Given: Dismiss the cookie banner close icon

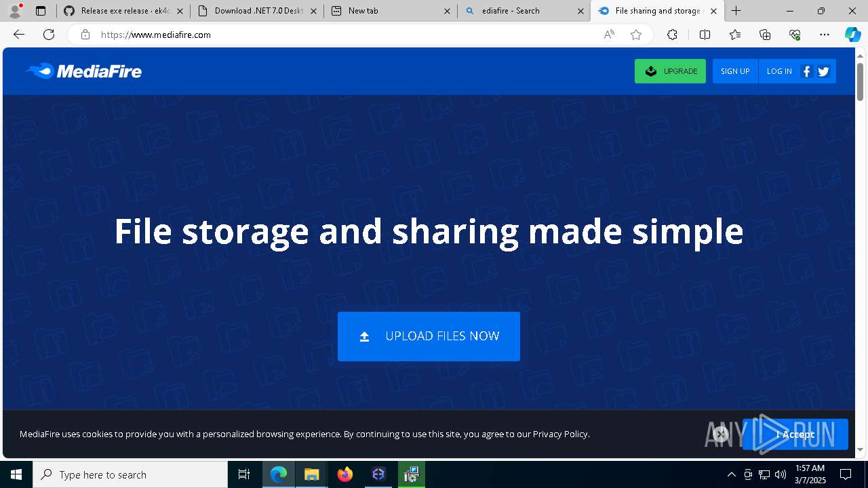Looking at the screenshot, I should [x=721, y=434].
